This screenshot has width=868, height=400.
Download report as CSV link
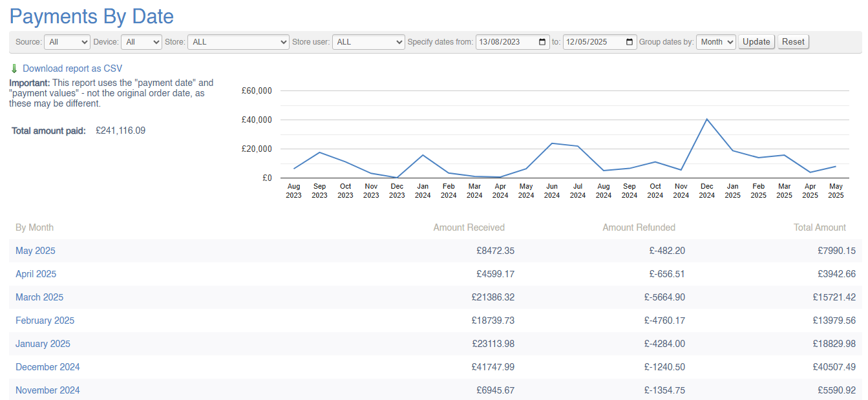coord(72,68)
